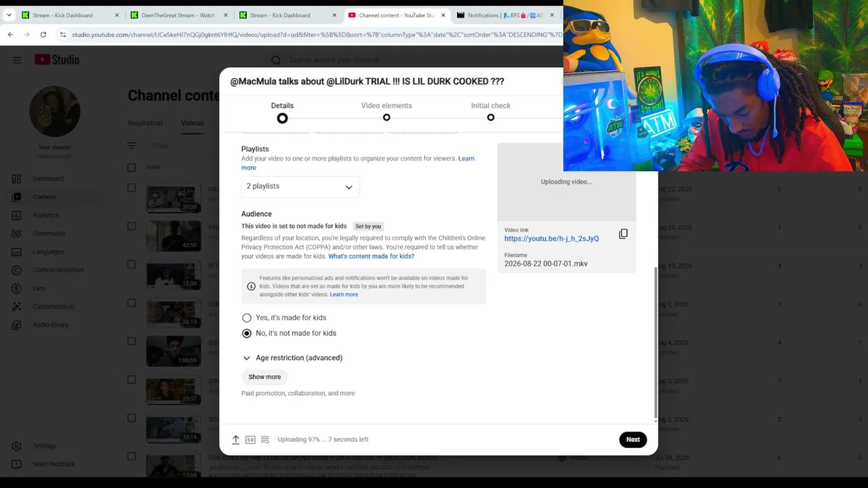Go forward in the browser

point(26,35)
